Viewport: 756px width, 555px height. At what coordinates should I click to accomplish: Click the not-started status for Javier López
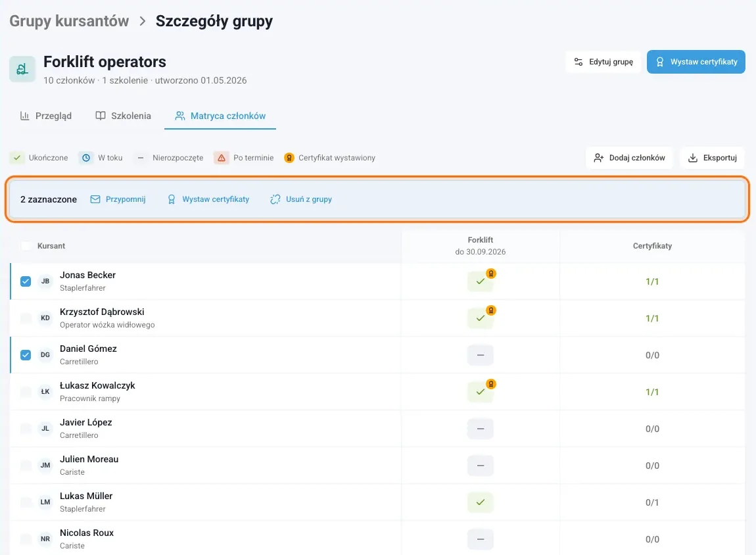pos(480,429)
